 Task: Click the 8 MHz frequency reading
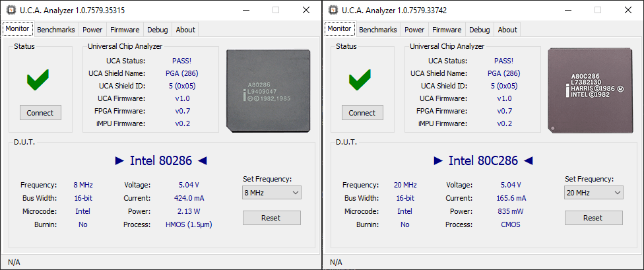[x=83, y=185]
